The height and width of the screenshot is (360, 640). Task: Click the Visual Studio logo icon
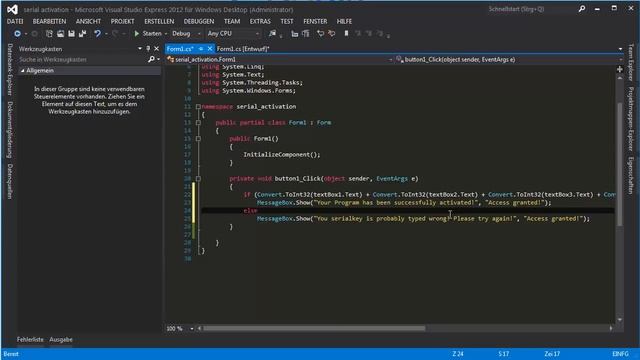[12, 9]
